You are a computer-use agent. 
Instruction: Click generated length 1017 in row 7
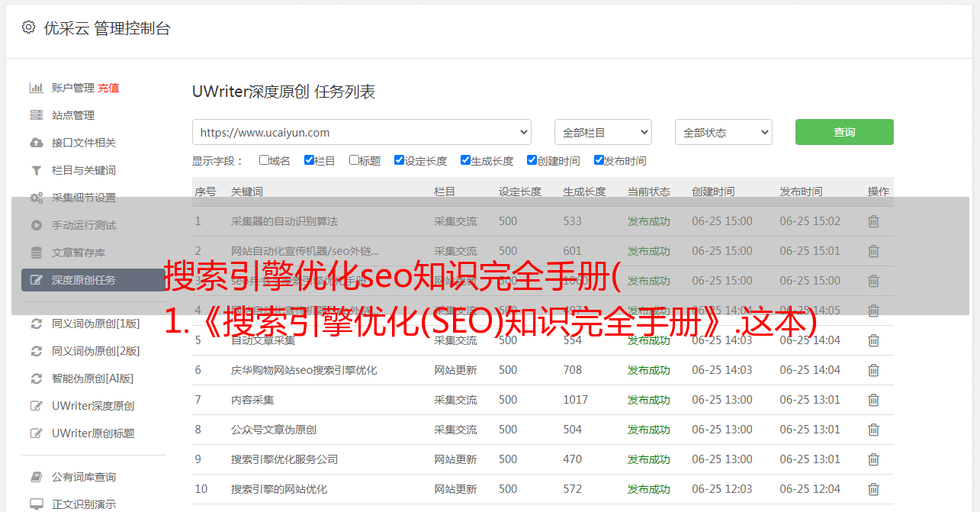point(576,400)
